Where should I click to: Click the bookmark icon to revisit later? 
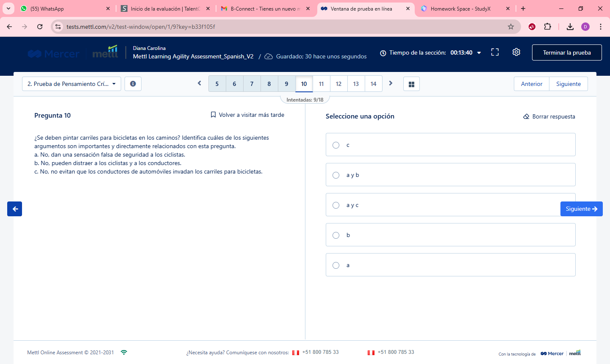tap(213, 115)
